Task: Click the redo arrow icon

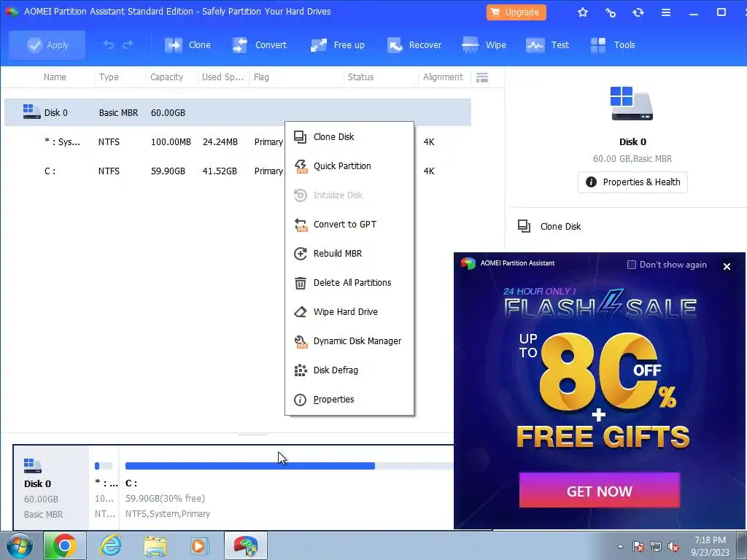Action: [x=128, y=44]
